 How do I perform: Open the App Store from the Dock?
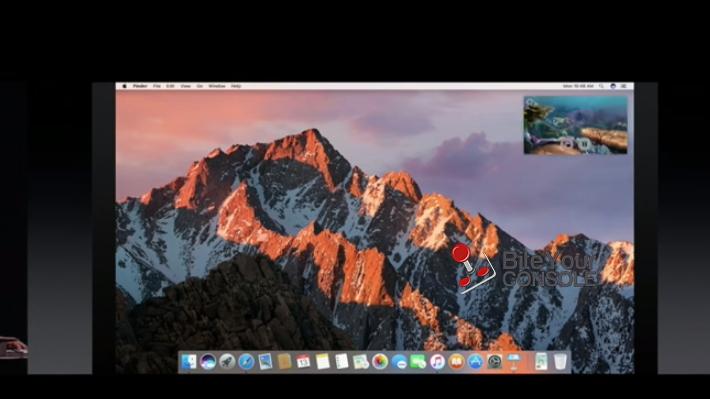coord(475,361)
